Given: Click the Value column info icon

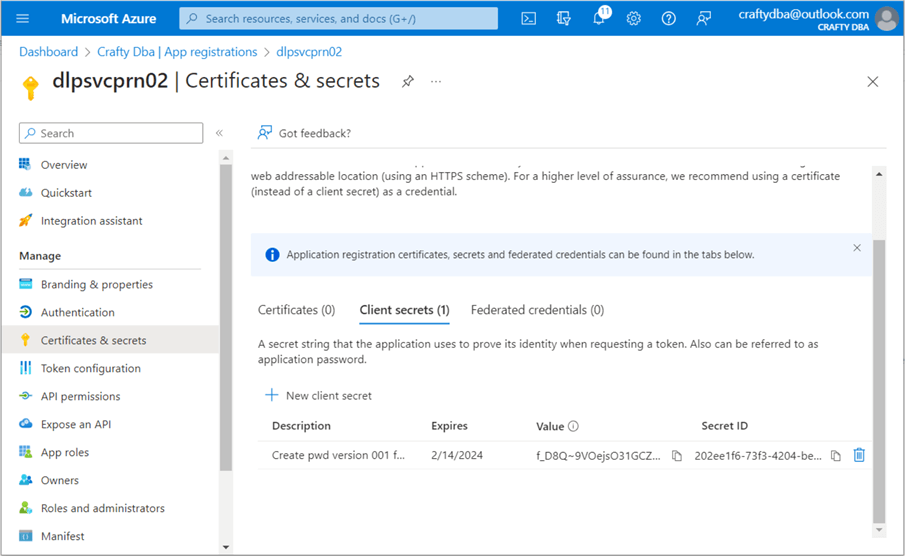Looking at the screenshot, I should pos(573,426).
